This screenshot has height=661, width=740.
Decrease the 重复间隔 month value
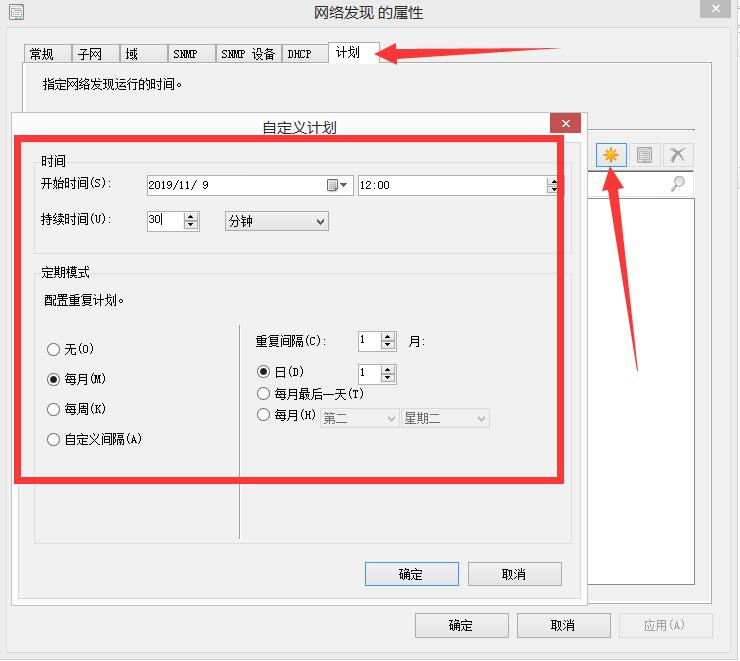click(387, 345)
